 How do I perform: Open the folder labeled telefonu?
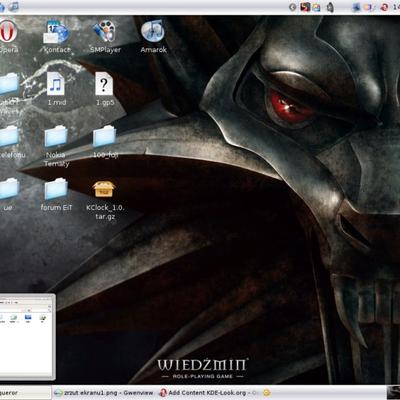point(9,136)
